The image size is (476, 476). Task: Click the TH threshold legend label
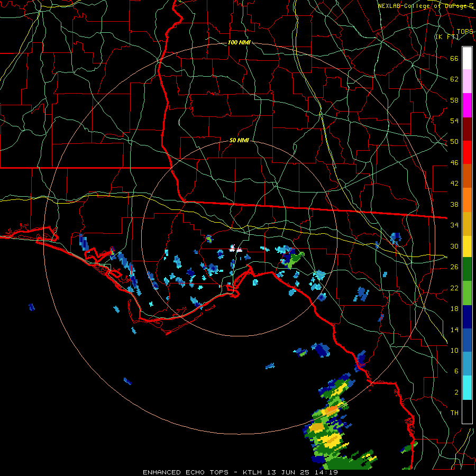[454, 413]
